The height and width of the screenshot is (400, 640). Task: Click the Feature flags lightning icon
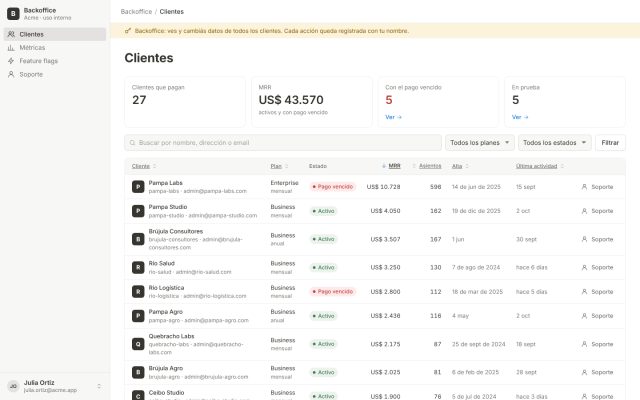11,61
